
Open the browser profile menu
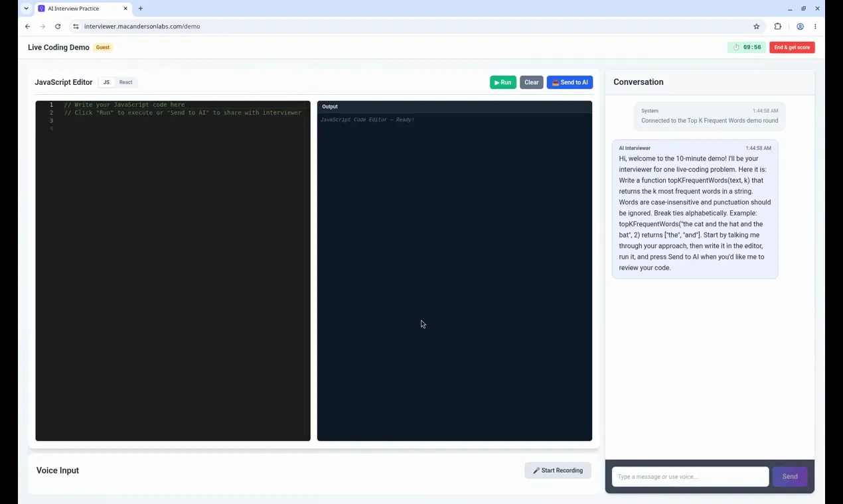point(800,27)
